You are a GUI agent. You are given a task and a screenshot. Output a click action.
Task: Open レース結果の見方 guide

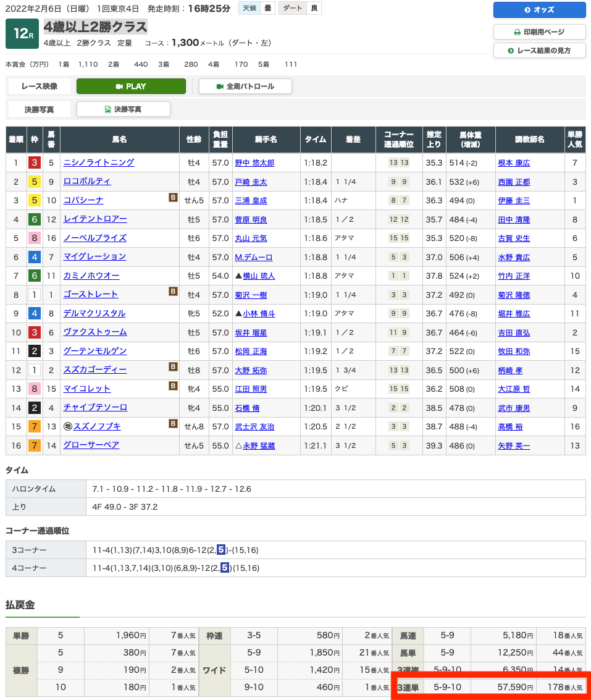(539, 51)
